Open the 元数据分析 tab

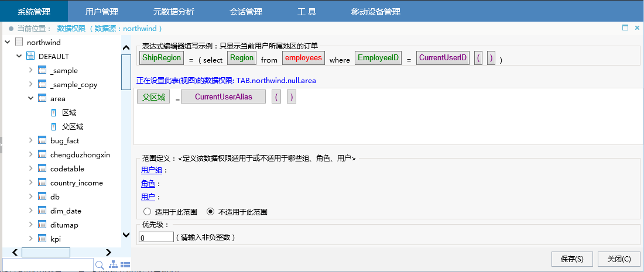click(174, 12)
